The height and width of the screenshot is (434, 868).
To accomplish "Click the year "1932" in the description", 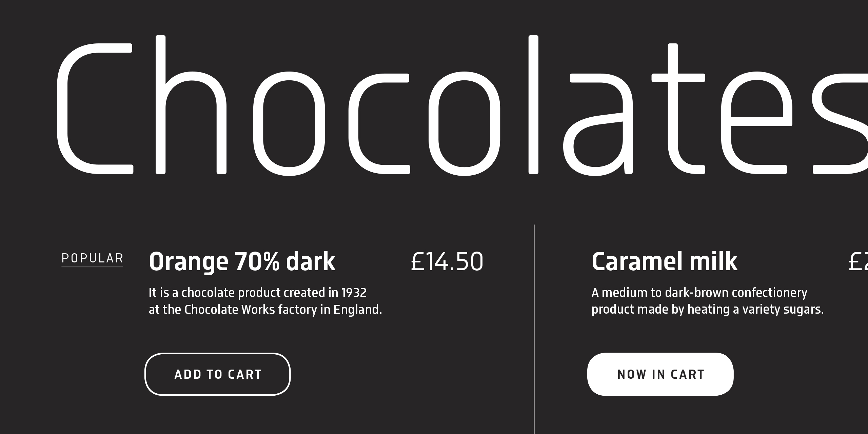I will click(354, 293).
